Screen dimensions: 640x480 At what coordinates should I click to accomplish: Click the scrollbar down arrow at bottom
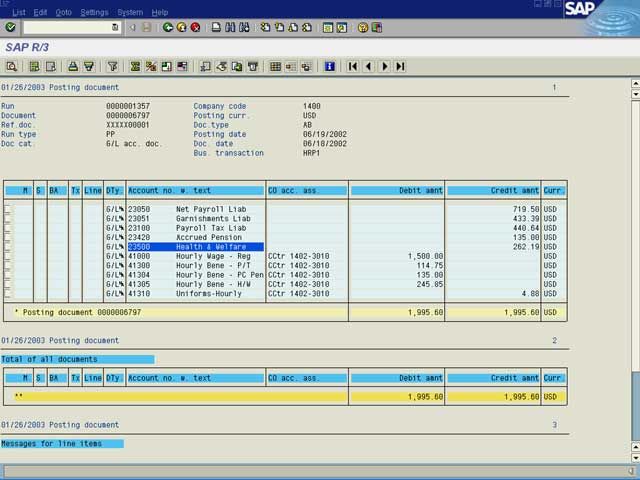click(x=636, y=457)
